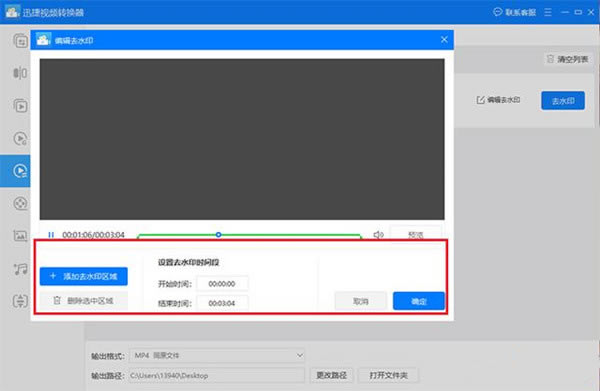The width and height of the screenshot is (600, 391).
Task: Select the highlighted watermark tool sidebar icon
Action: pyautogui.click(x=20, y=171)
